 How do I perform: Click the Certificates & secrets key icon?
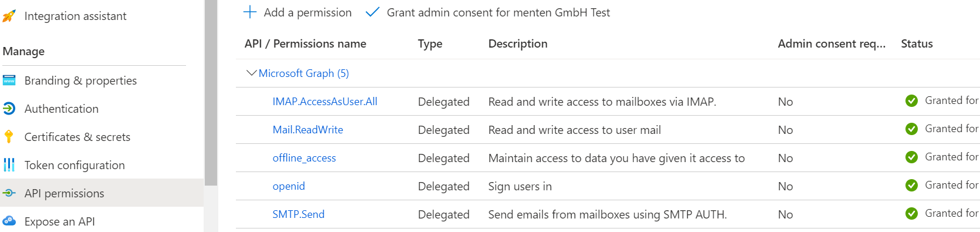tap(8, 137)
